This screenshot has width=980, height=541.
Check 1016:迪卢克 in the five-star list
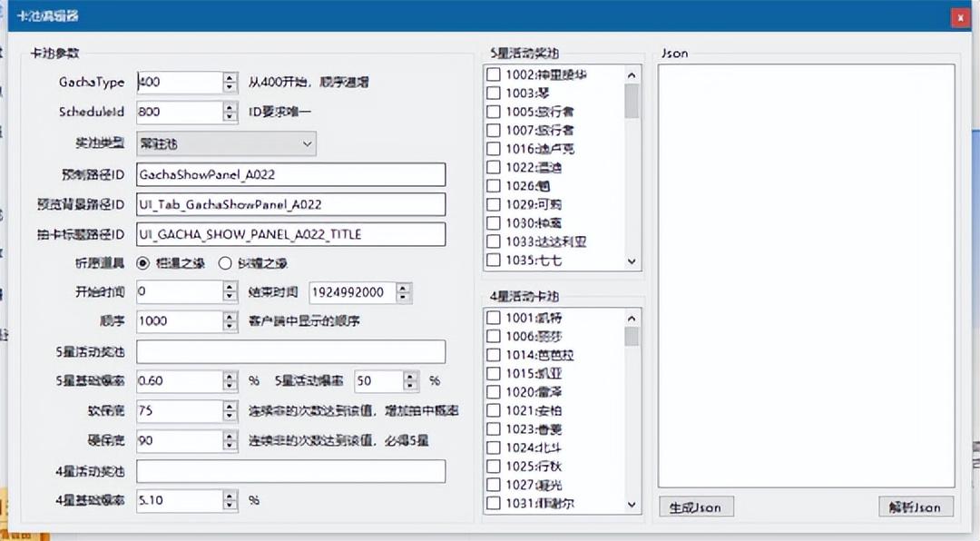494,149
